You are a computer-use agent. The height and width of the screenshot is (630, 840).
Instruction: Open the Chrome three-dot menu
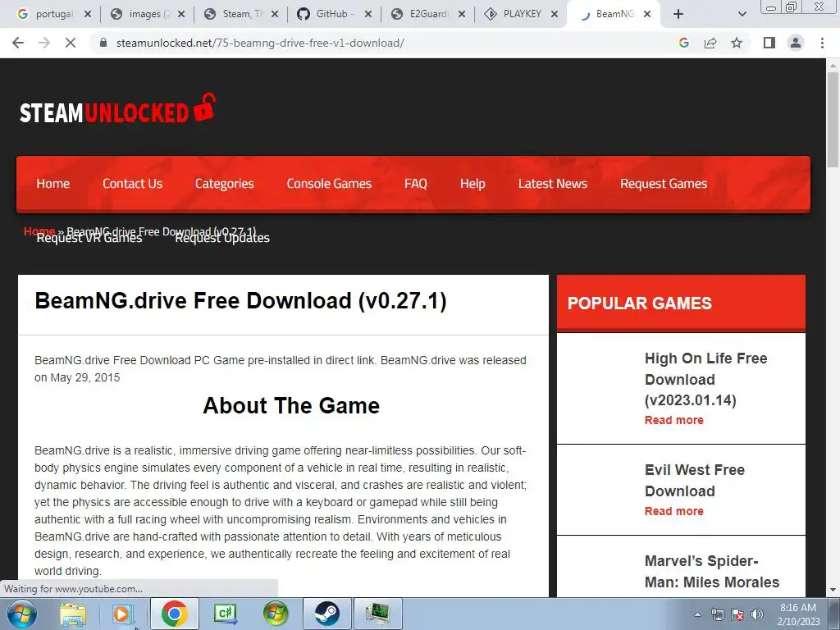pyautogui.click(x=822, y=43)
